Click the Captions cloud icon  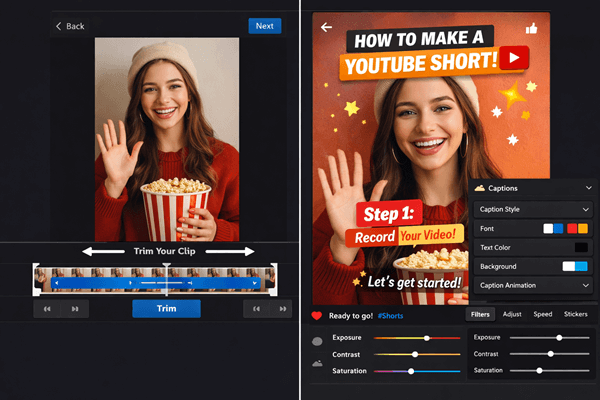(480, 188)
